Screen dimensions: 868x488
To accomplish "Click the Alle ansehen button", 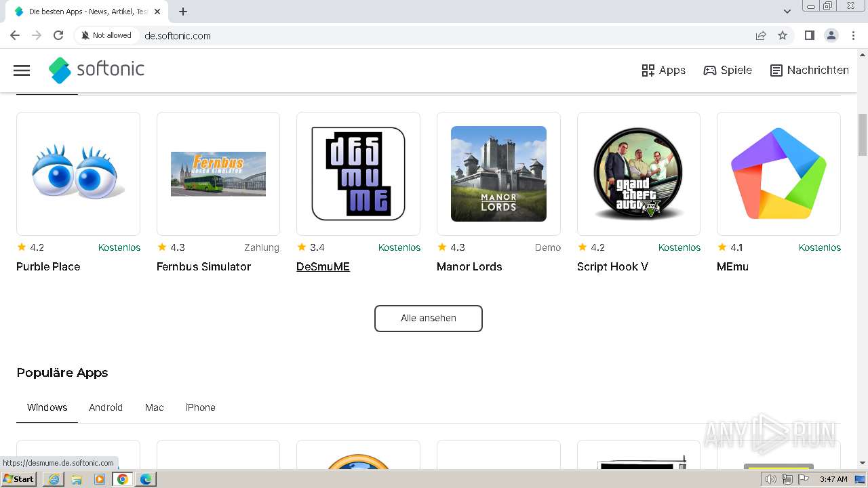I will pyautogui.click(x=429, y=319).
